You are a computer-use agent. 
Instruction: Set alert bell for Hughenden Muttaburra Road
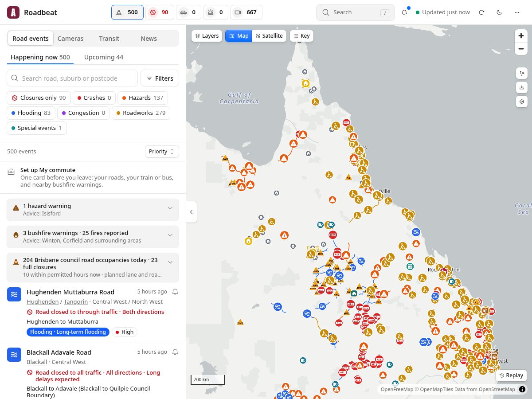(175, 292)
